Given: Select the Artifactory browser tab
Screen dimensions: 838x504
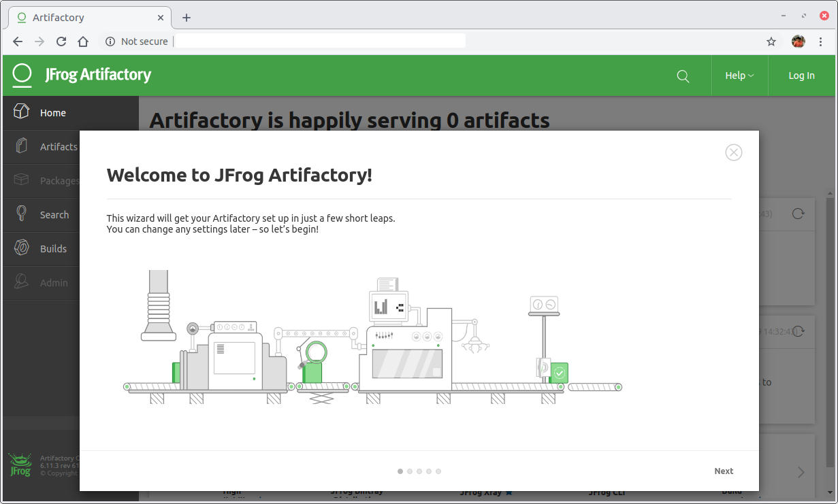Looking at the screenshot, I should 88,18.
